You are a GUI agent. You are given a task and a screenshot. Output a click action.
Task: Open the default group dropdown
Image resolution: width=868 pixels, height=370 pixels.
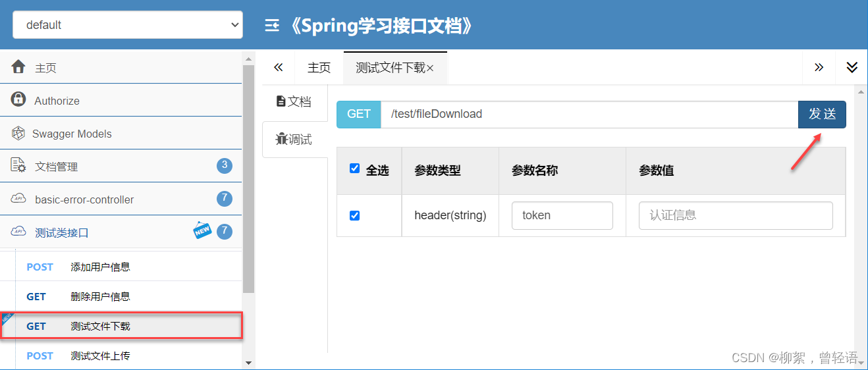128,25
